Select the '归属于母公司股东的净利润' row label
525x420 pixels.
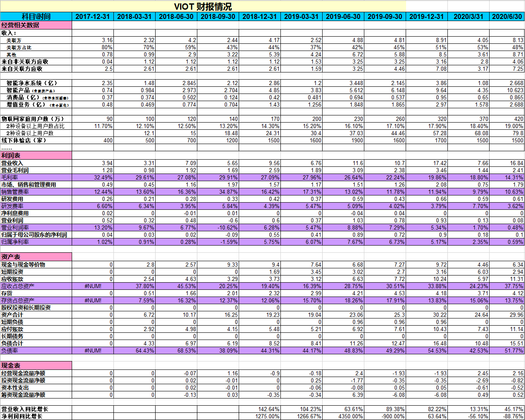[x=34, y=235]
